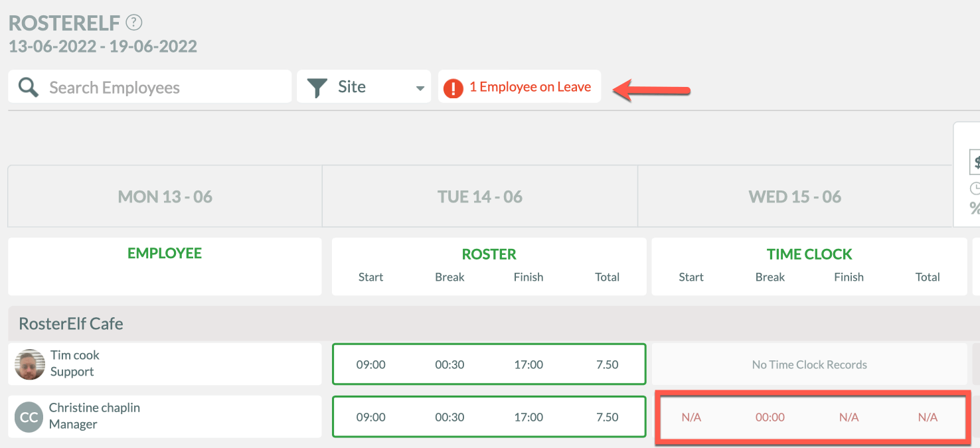Click the No Time Clock Records cell
Viewport: 980px width, 448px height.
[x=809, y=364]
